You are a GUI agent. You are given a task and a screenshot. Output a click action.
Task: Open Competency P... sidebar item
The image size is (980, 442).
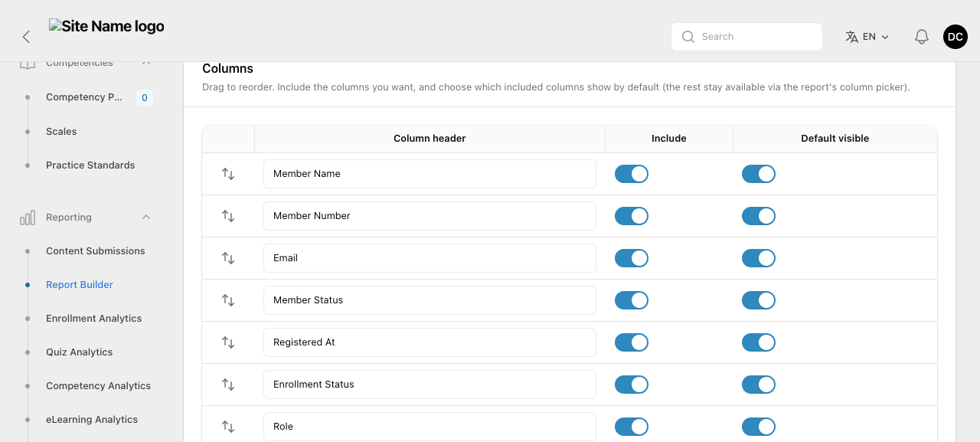(84, 97)
